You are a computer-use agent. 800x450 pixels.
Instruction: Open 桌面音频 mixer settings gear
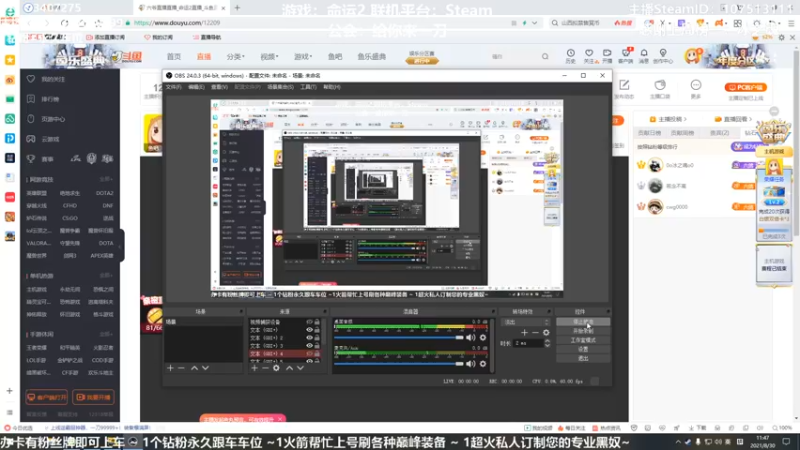click(x=483, y=337)
